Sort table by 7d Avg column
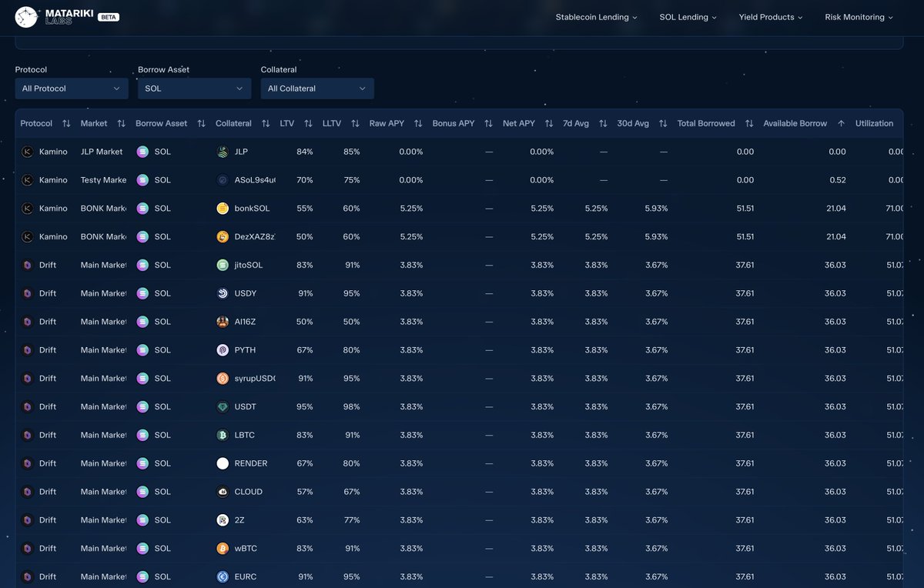This screenshot has height=588, width=924. [603, 123]
